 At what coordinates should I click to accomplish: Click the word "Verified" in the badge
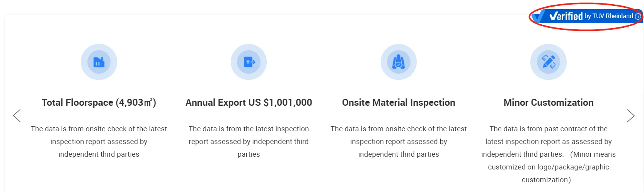pyautogui.click(x=566, y=16)
